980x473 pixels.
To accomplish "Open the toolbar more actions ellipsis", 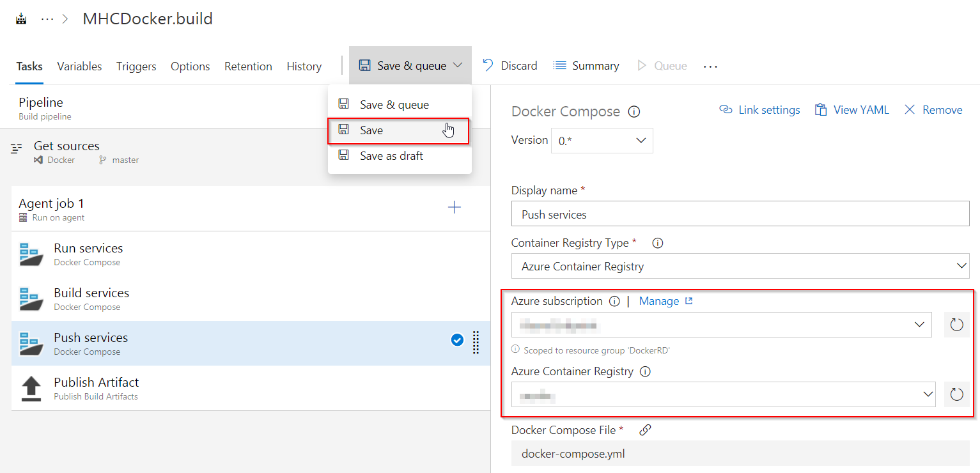I will click(x=710, y=66).
